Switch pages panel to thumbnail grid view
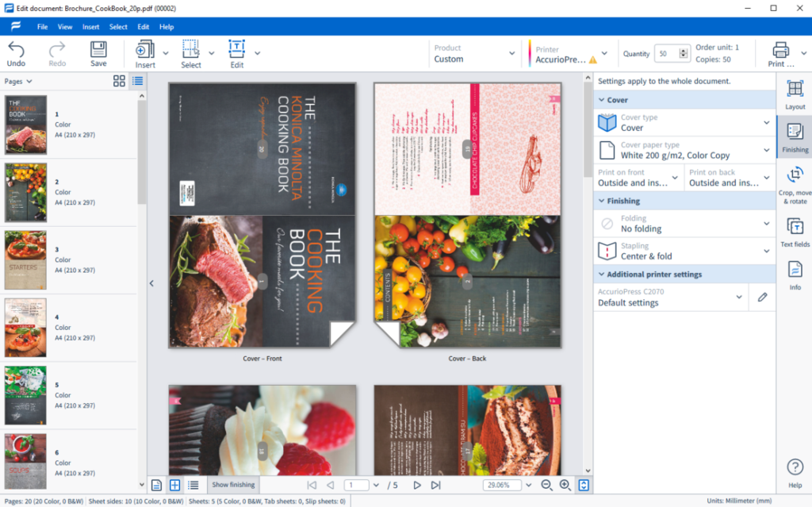812x507 pixels. 119,81
